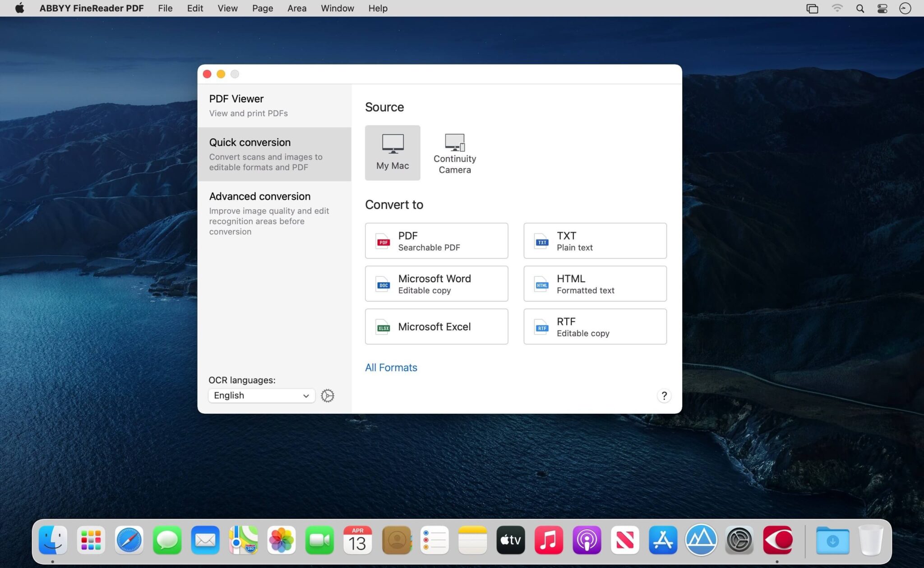924x568 pixels.
Task: Select the TXT Plain text format icon
Action: pyautogui.click(x=594, y=241)
